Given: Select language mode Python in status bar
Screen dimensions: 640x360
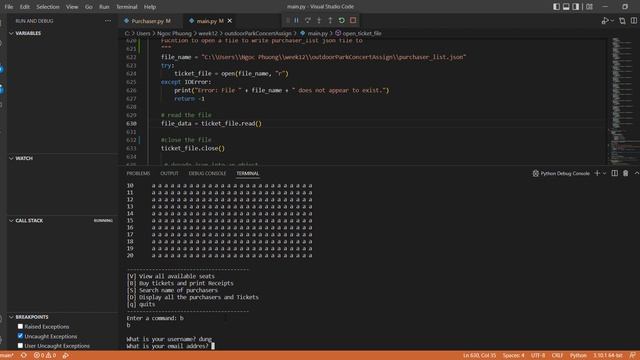Looking at the screenshot, I should point(578,356).
